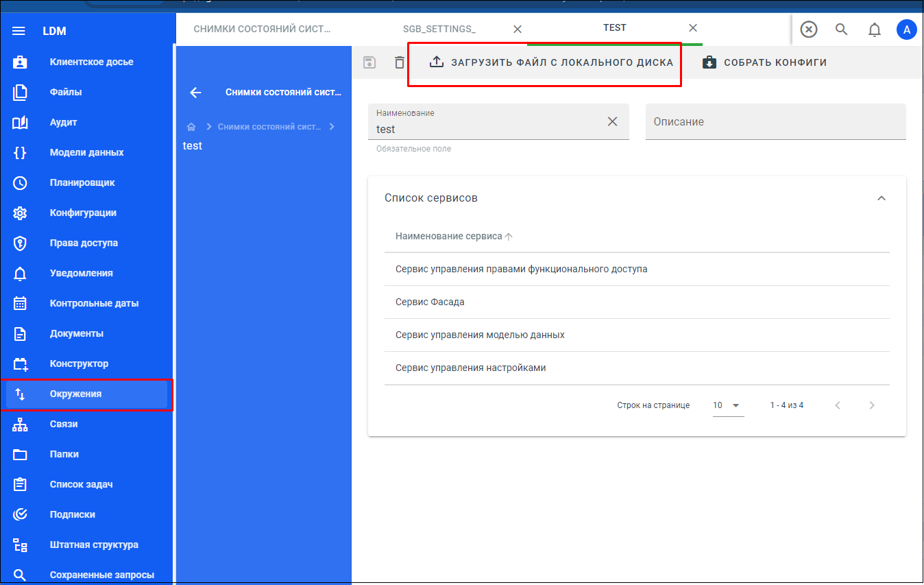The width and height of the screenshot is (924, 585).
Task: Click the Подписки checkmark icon
Action: click(20, 514)
